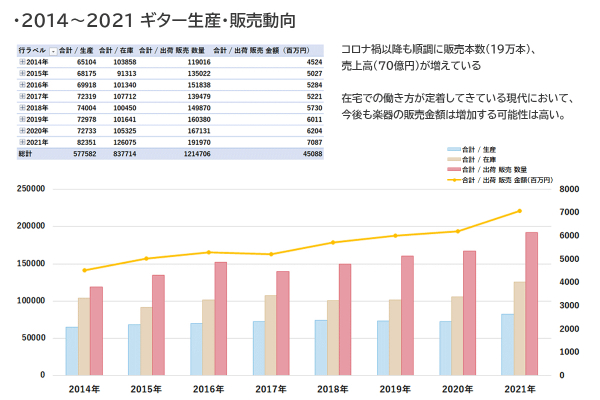600x400 pixels.
Task: Click the plus icon beside 2018年
Action: (x=22, y=107)
